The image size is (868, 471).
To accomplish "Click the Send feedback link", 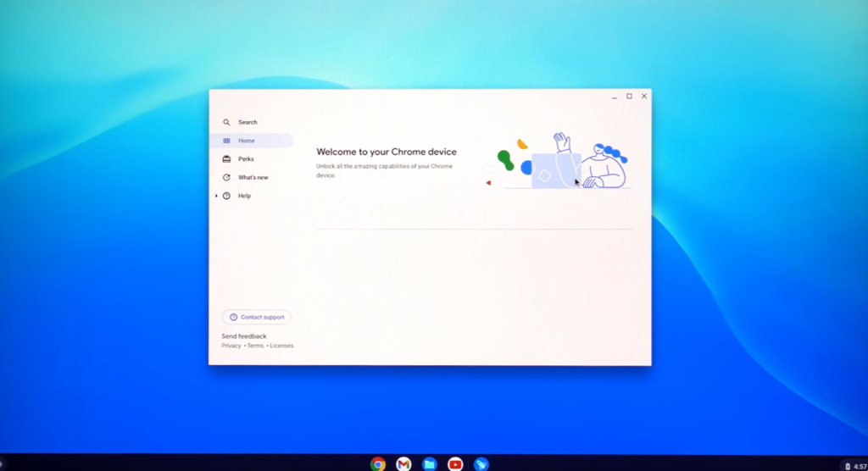I will pos(244,336).
